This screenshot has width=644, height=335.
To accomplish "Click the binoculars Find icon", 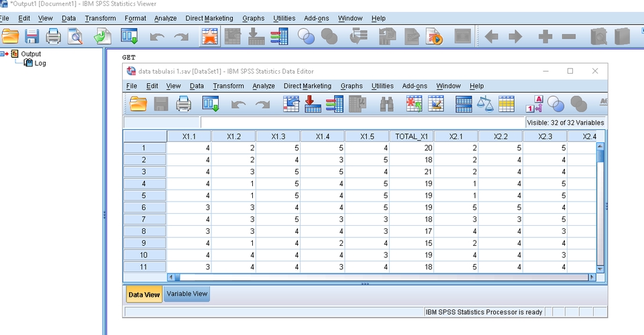I will coord(386,104).
